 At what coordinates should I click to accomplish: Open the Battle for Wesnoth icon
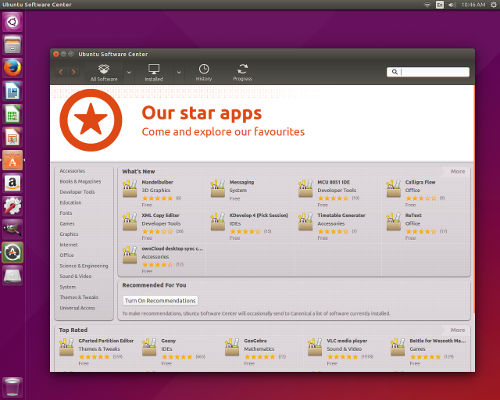[398, 347]
